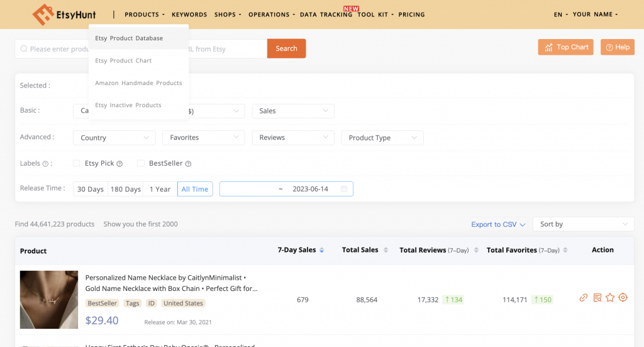Sort by 7-Day Sales column arrows
644x347 pixels.
point(322,251)
